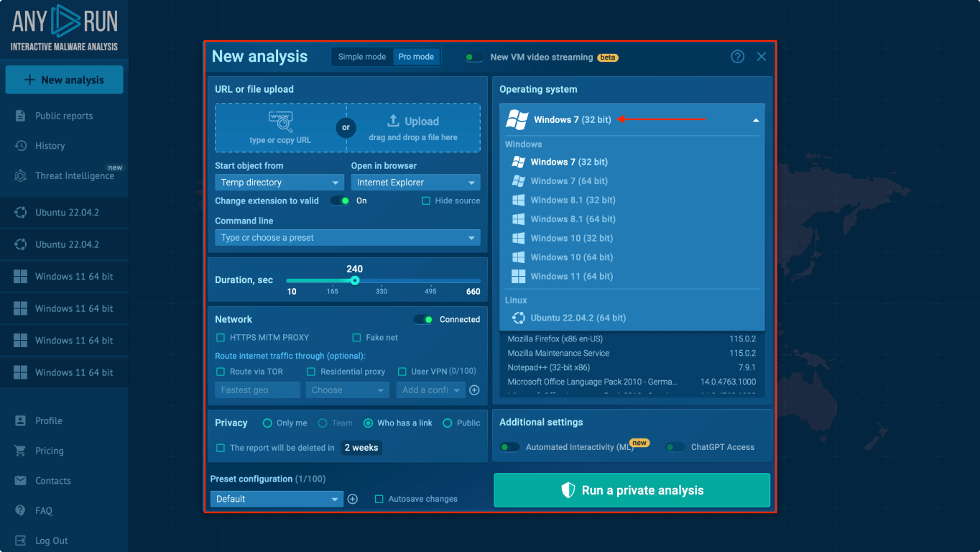Click the Duration slider handle
Screen dimensions: 980x552
tap(355, 280)
